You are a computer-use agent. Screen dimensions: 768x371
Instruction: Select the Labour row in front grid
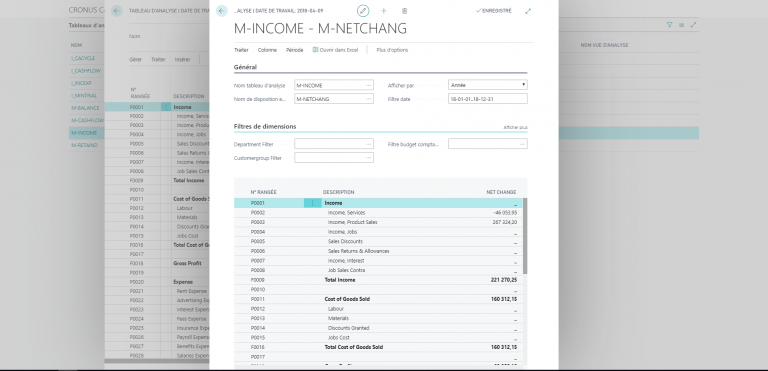(378, 309)
